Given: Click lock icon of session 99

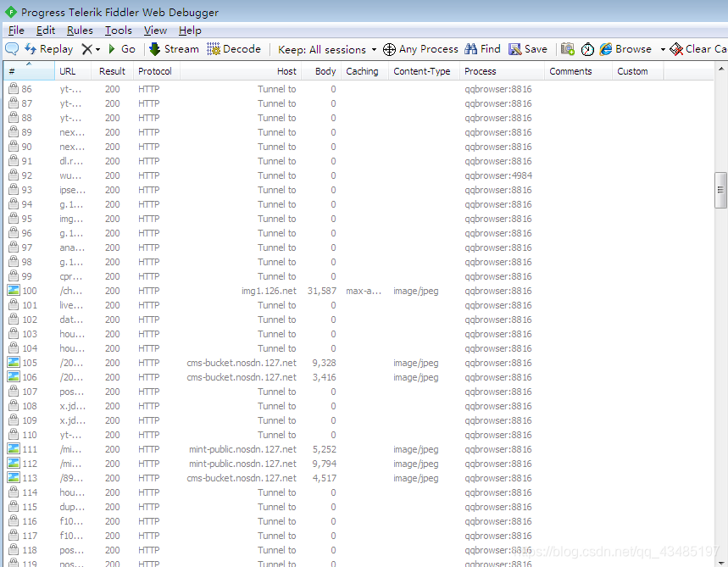Looking at the screenshot, I should (x=14, y=275).
